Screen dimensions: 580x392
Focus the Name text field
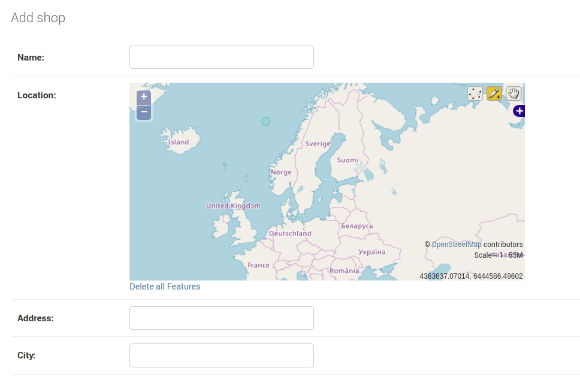221,58
